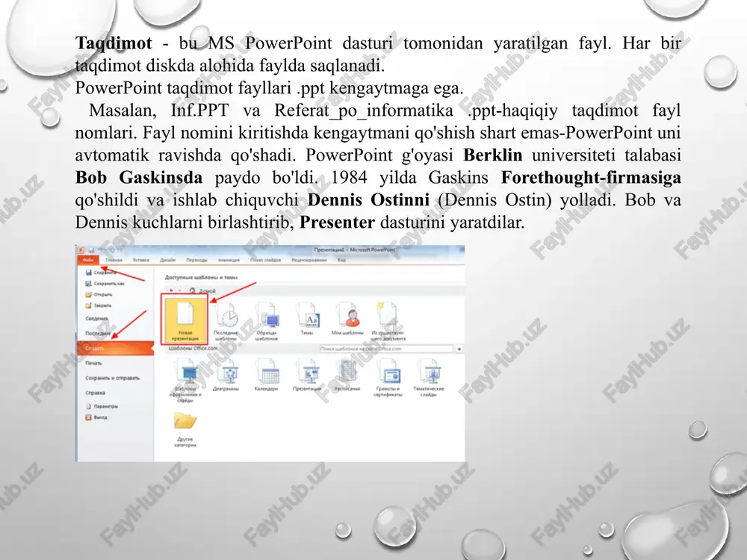The height and width of the screenshot is (560, 747).
Task: Click the back arrow beside Домой
Action: (x=172, y=290)
